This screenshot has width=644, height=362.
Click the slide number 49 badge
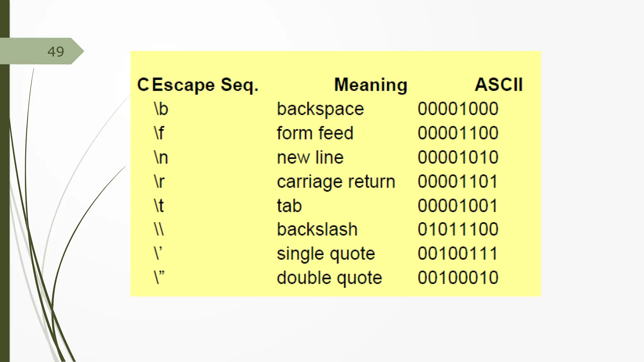point(56,52)
